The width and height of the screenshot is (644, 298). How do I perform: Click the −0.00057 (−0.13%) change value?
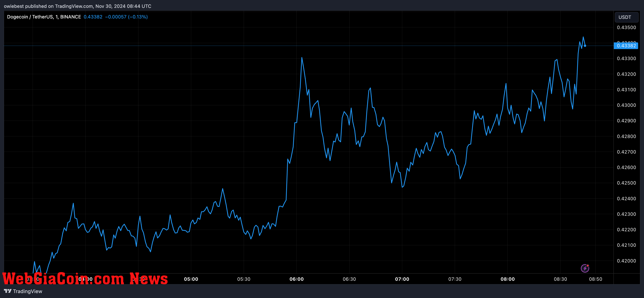click(x=126, y=17)
